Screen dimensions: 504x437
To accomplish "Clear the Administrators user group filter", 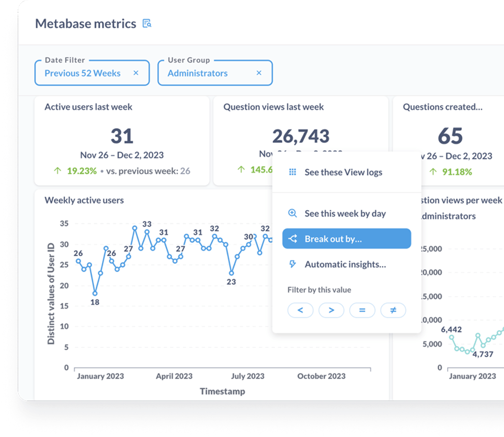I will [x=259, y=73].
